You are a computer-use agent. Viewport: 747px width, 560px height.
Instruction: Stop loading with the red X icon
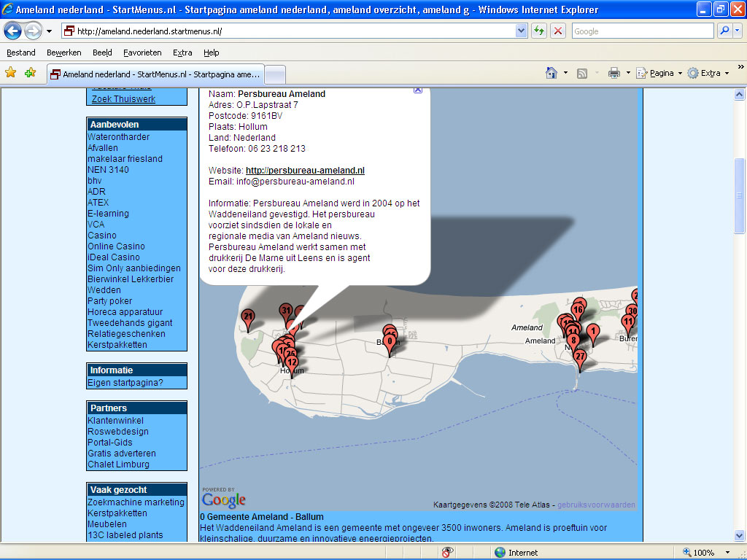click(558, 31)
